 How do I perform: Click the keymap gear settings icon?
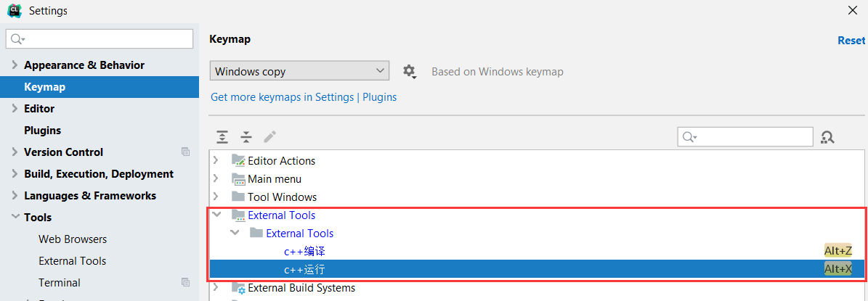pos(409,71)
